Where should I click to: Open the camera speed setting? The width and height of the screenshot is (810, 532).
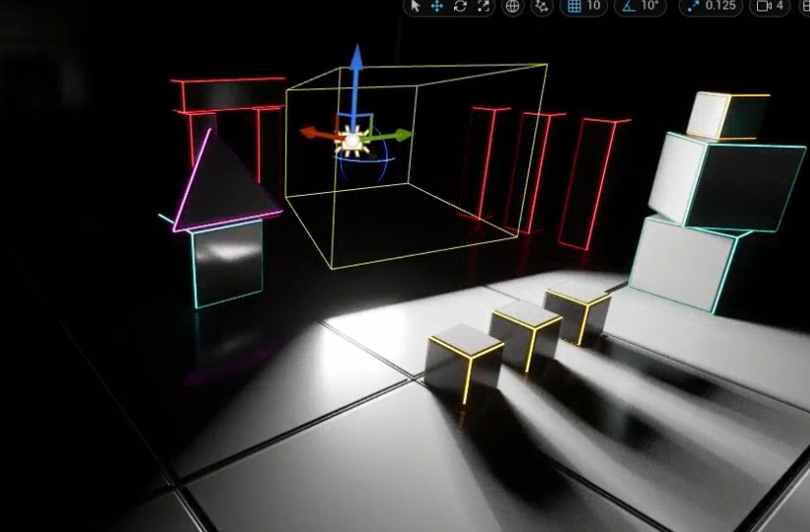(770, 6)
